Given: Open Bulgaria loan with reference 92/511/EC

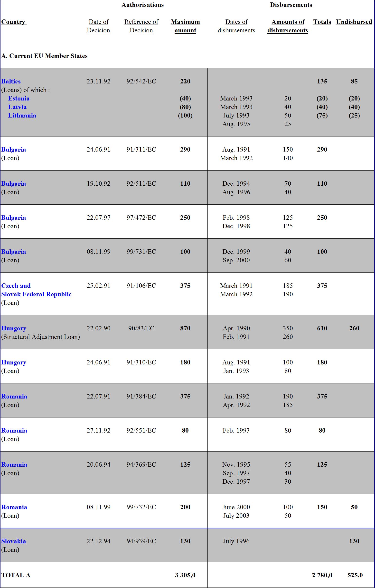Looking at the screenshot, I should [x=14, y=184].
